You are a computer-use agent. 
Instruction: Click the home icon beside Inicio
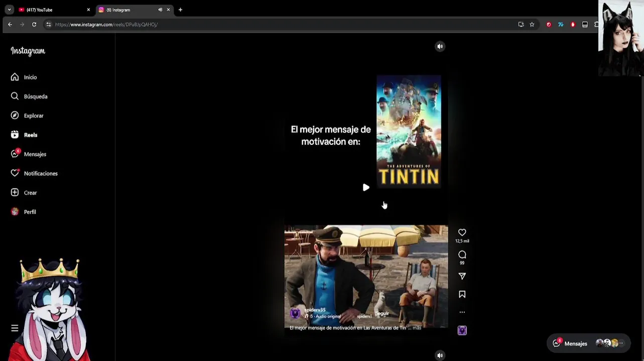[15, 77]
